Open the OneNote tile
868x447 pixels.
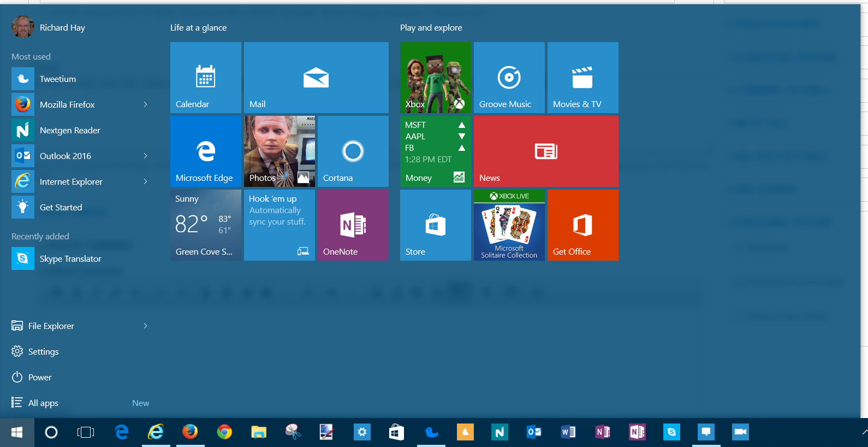tap(353, 225)
